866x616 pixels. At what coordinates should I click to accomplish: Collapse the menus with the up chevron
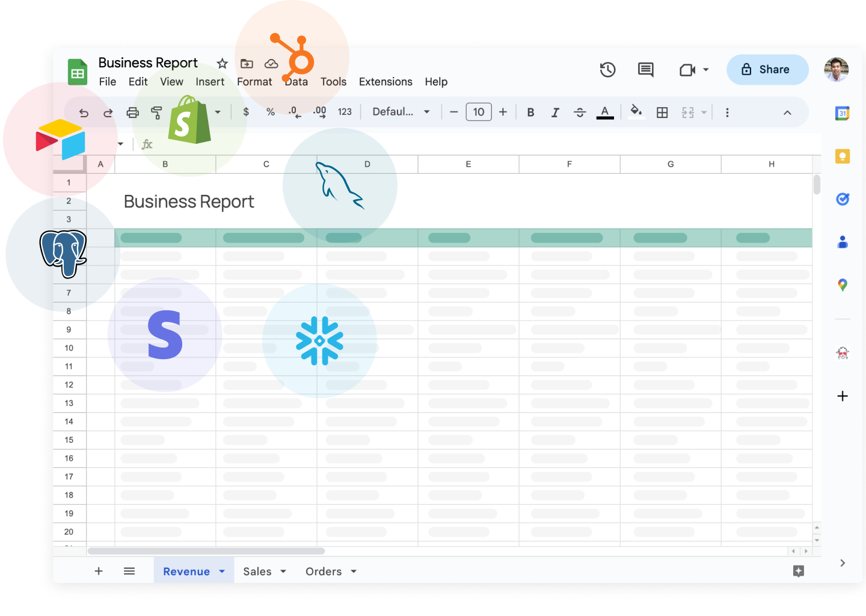tap(787, 112)
